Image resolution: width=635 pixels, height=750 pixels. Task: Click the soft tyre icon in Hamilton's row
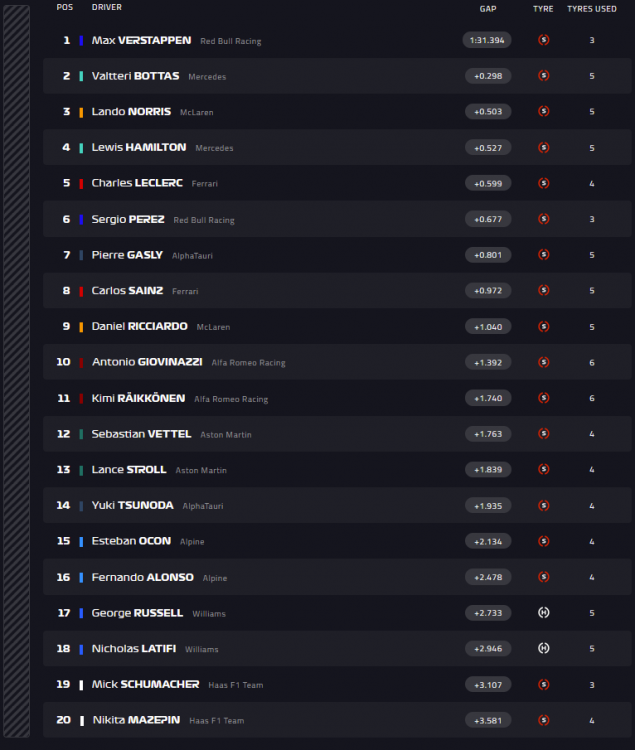544,148
